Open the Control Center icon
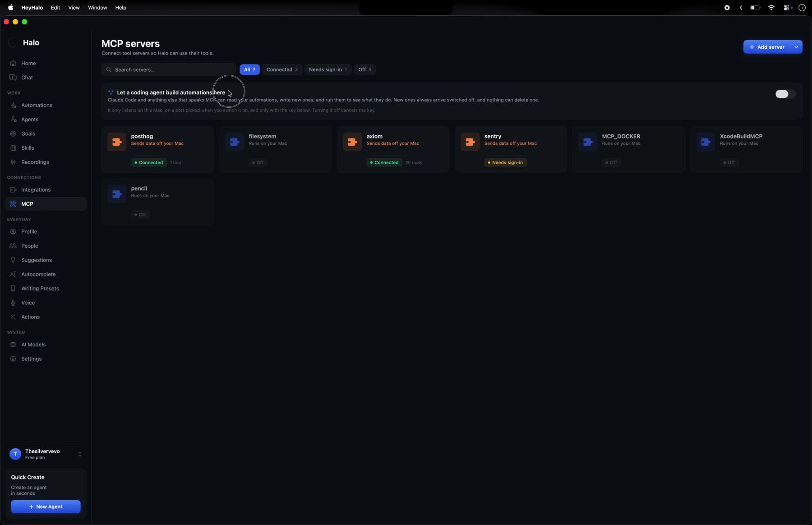The image size is (812, 525). tap(788, 8)
